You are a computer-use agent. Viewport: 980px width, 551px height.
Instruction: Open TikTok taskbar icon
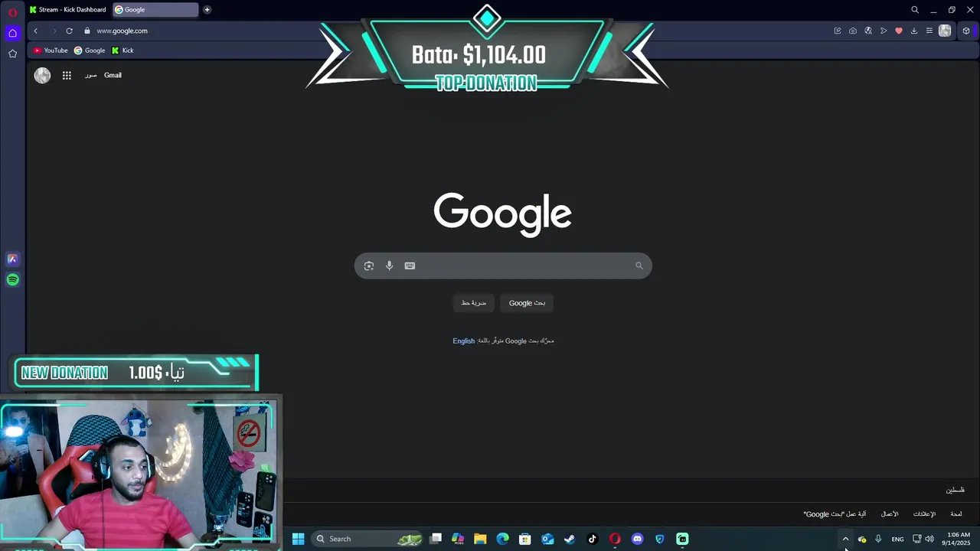click(592, 539)
